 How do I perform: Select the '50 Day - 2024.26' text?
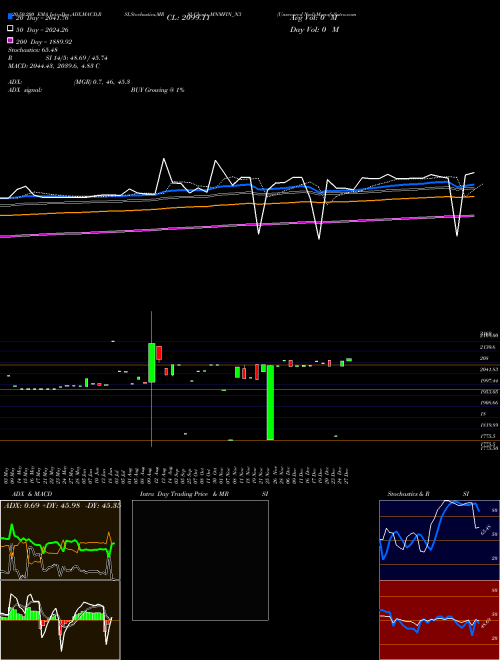coord(42,30)
